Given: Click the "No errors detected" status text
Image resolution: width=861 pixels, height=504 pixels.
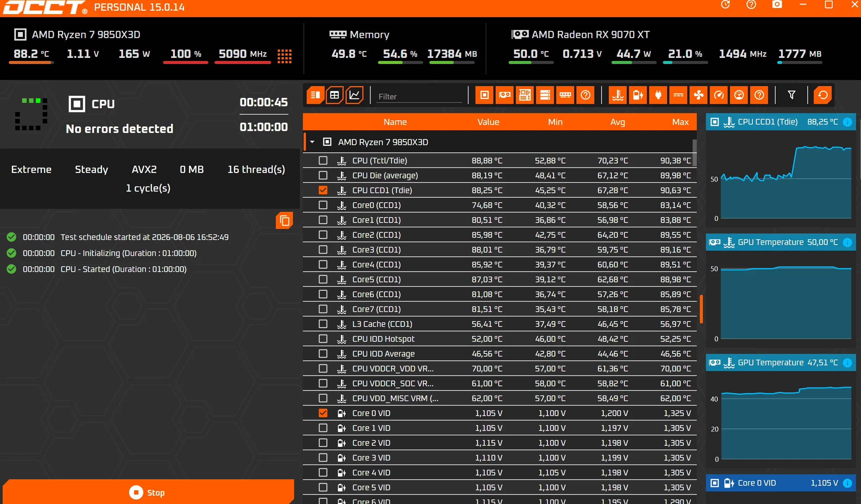Looking at the screenshot, I should click(x=120, y=129).
